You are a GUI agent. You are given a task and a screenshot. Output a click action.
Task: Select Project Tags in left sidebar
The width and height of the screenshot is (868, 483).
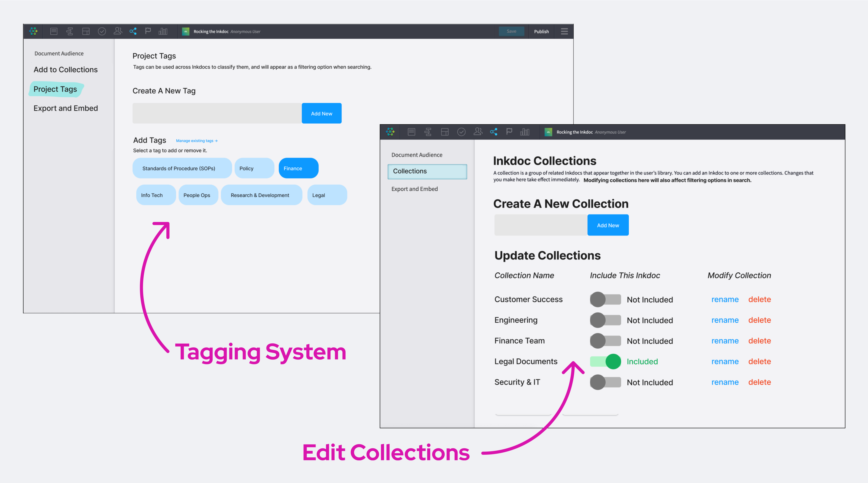pyautogui.click(x=55, y=89)
